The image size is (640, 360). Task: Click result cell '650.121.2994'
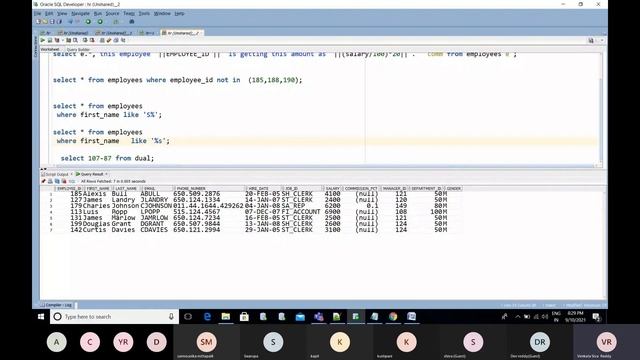(197, 230)
